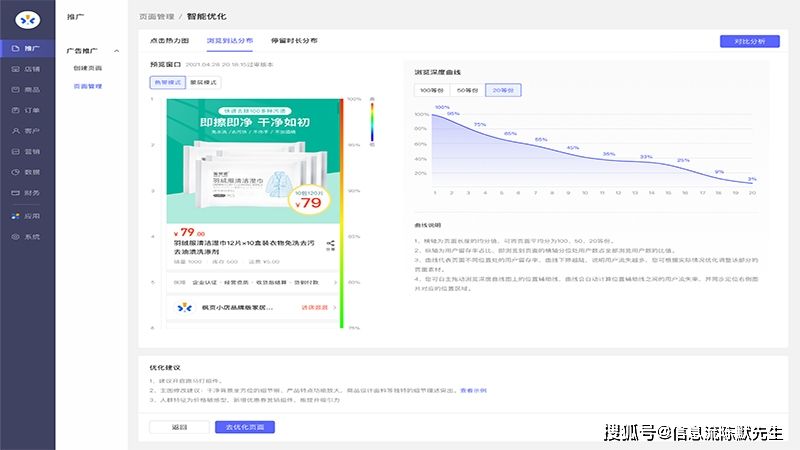This screenshot has width=800, height=450.
Task: Open 订单 section in sidebar
Action: tap(28, 110)
